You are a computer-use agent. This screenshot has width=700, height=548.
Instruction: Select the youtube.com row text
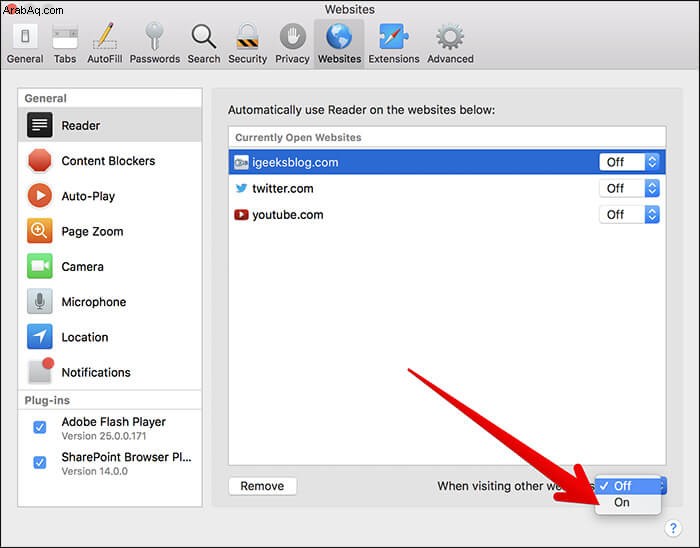288,215
